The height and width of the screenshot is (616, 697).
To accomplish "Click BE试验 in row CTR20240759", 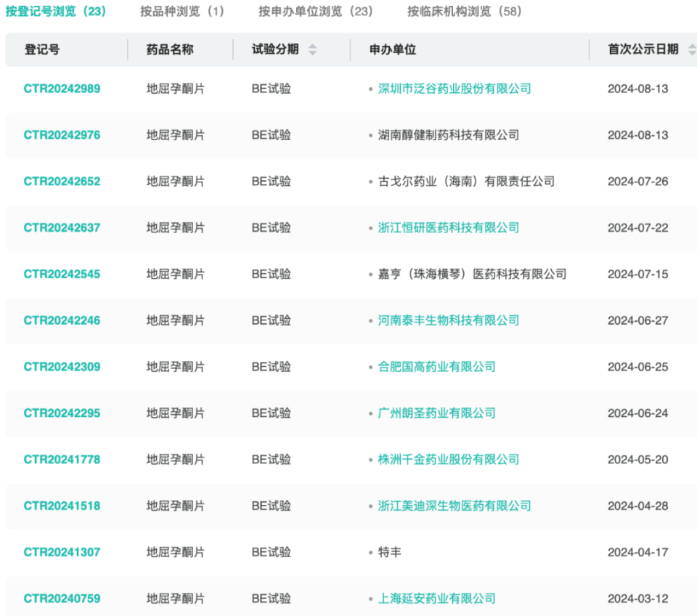I will (271, 599).
